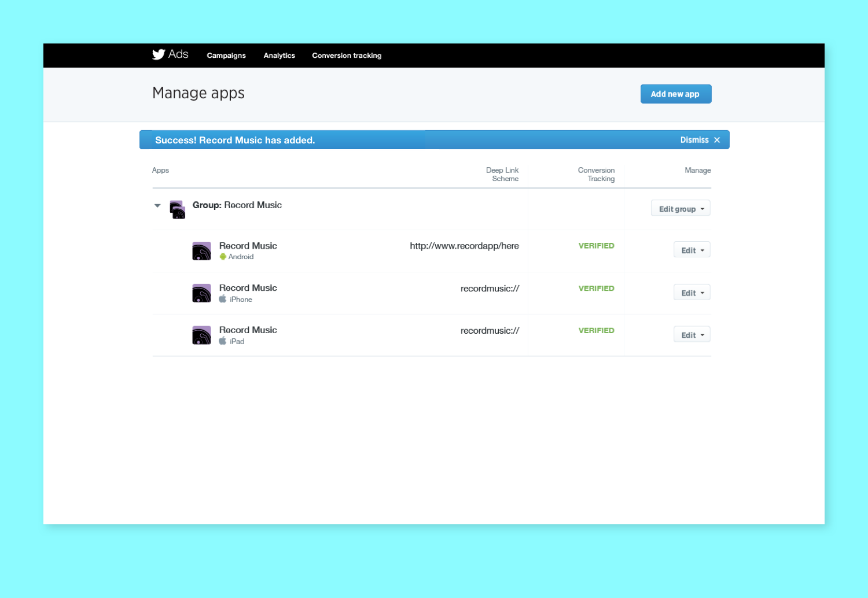The width and height of the screenshot is (868, 598).
Task: Open the Analytics menu
Action: (279, 56)
